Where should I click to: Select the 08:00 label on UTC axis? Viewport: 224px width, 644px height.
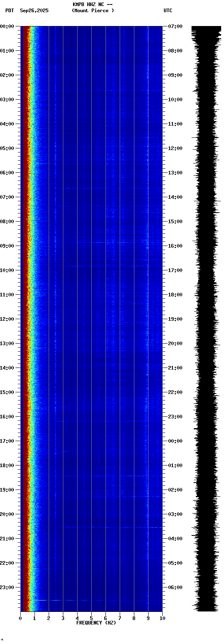175,51
